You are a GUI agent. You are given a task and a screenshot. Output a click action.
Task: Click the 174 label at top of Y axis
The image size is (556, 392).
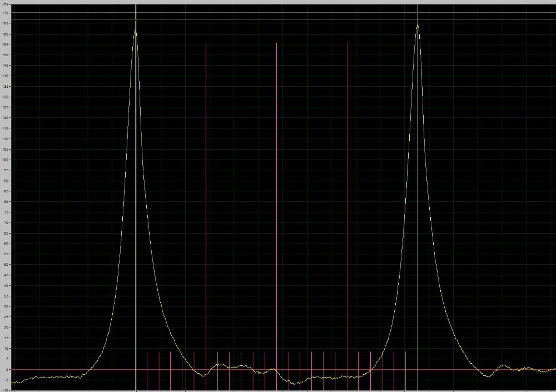click(6, 4)
